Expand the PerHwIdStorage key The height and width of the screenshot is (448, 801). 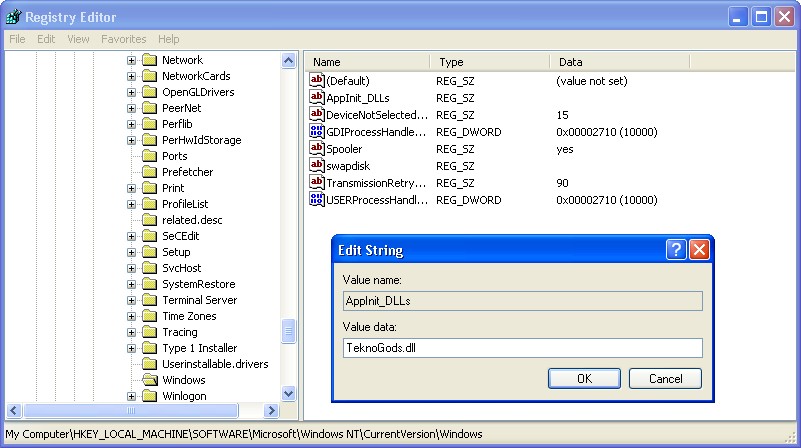[131, 140]
